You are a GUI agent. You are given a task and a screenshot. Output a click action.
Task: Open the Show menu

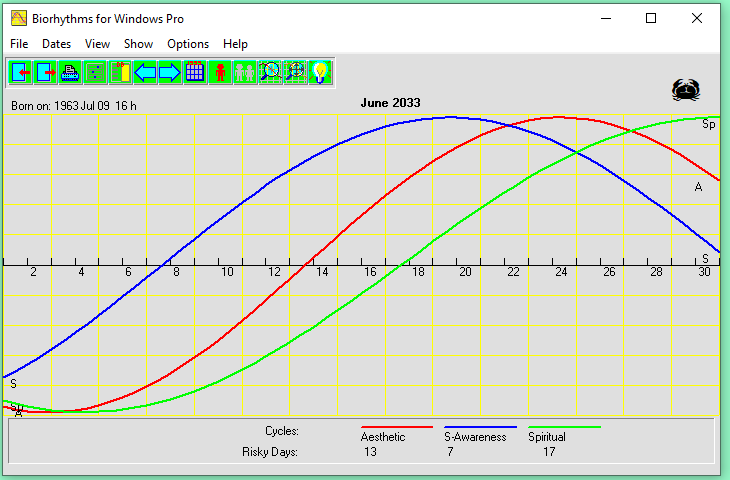click(138, 44)
